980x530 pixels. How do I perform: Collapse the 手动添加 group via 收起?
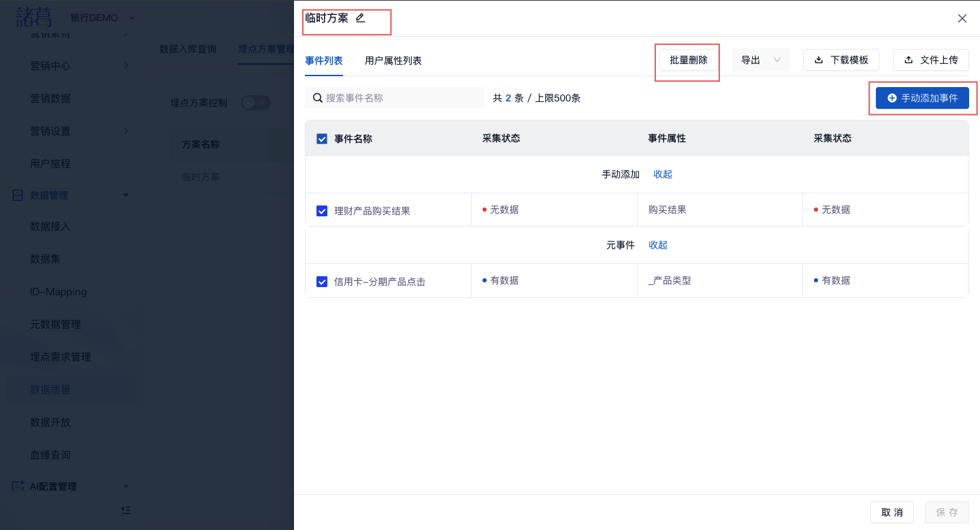(662, 174)
